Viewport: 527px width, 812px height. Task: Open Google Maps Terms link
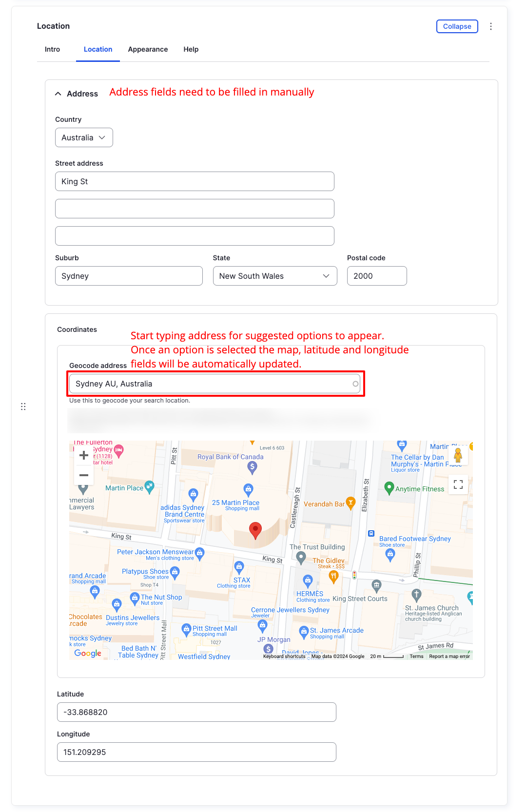tap(416, 657)
